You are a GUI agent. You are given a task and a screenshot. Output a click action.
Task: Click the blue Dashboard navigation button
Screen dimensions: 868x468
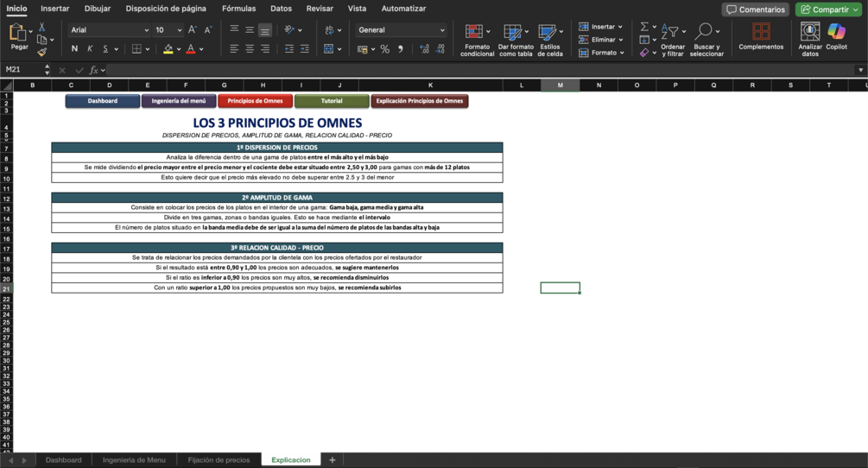pyautogui.click(x=103, y=101)
